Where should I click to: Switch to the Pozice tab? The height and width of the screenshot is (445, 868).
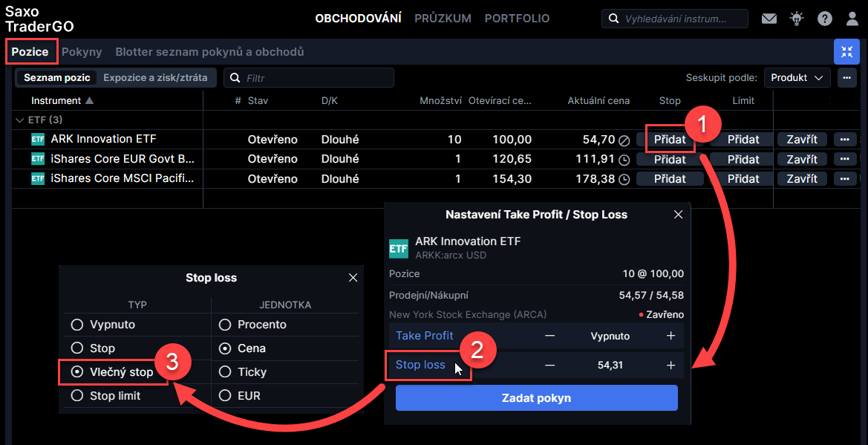coord(30,52)
